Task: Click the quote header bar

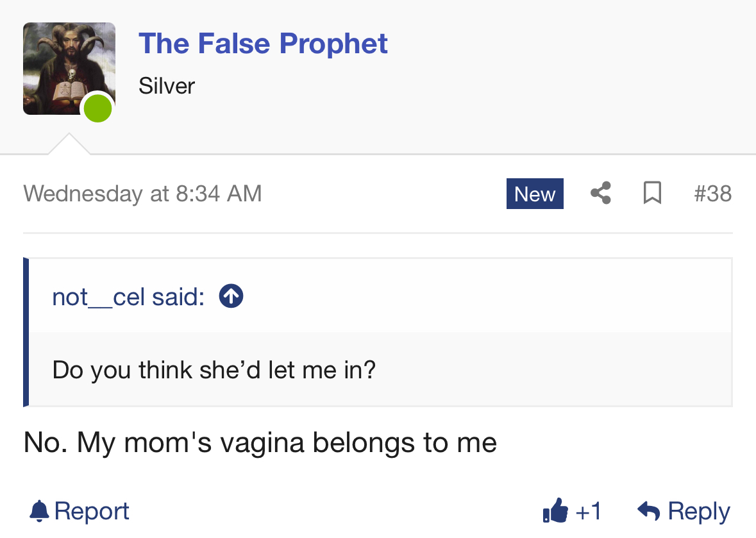Action: (380, 296)
